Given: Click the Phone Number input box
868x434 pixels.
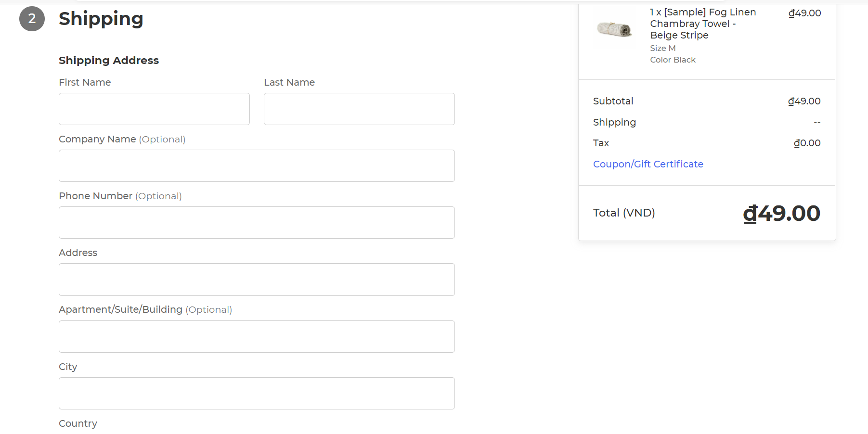Looking at the screenshot, I should (x=257, y=223).
